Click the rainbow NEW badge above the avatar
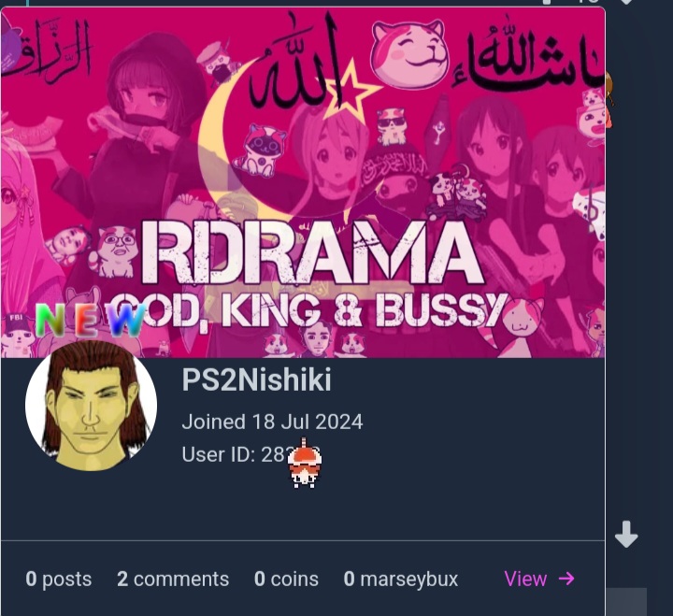 coord(90,320)
